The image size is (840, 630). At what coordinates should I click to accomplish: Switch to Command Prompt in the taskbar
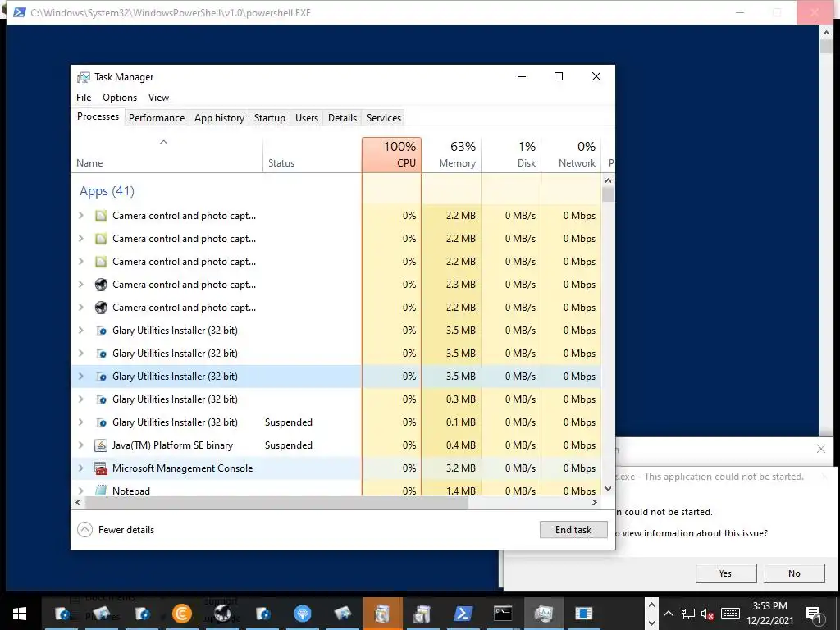pos(503,614)
